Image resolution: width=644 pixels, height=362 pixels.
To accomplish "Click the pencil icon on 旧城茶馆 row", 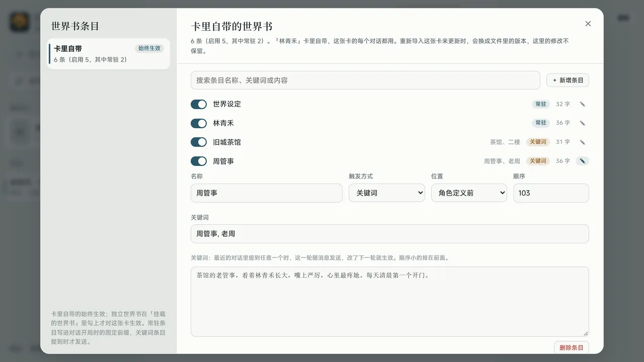I will [x=583, y=142].
